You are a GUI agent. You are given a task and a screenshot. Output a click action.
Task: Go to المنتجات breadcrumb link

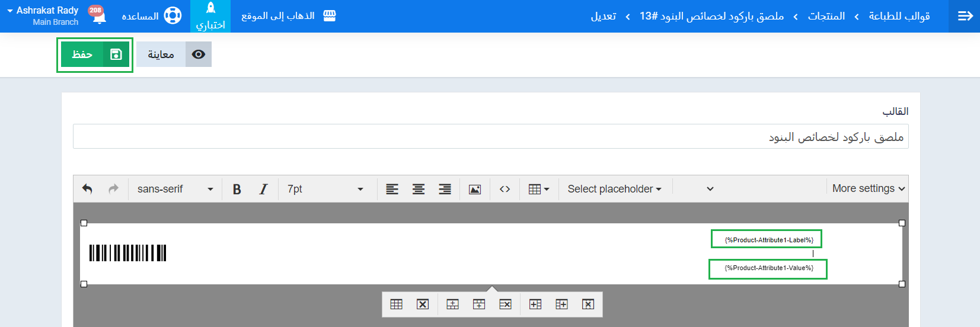[826, 16]
